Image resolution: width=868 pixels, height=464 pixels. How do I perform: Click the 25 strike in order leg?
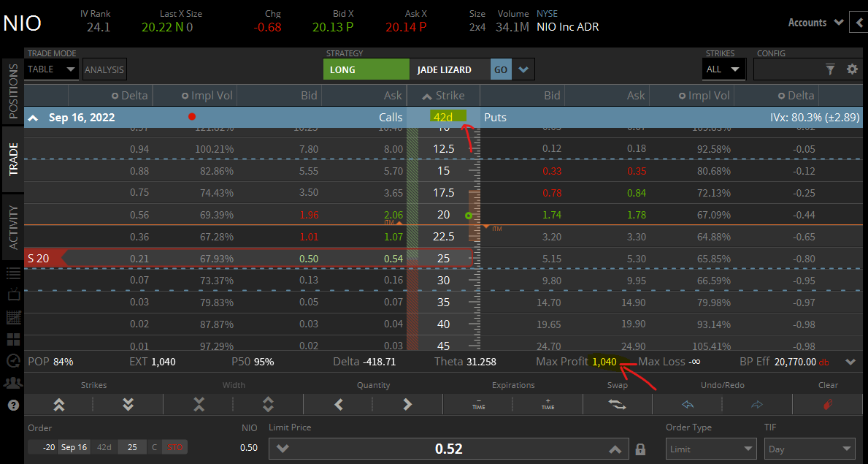[132, 446]
